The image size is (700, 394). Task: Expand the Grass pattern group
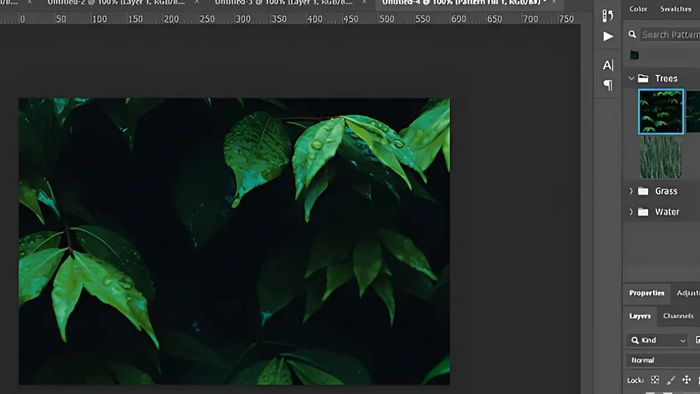[631, 191]
